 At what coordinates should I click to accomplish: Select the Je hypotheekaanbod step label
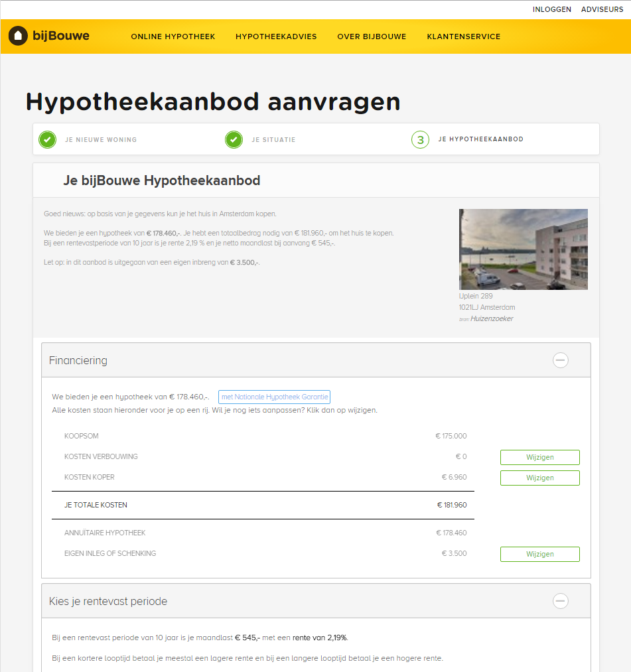tap(480, 139)
